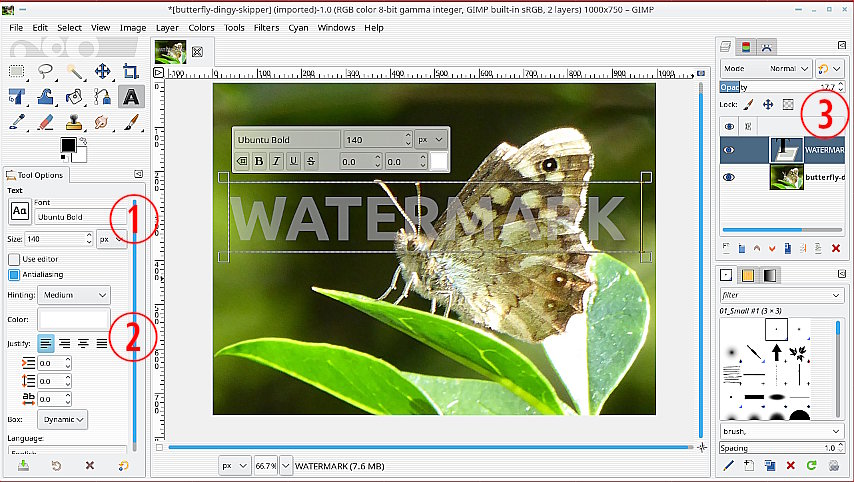The height and width of the screenshot is (482, 854).
Task: Activate the Free Select lasso tool
Action: point(45,71)
